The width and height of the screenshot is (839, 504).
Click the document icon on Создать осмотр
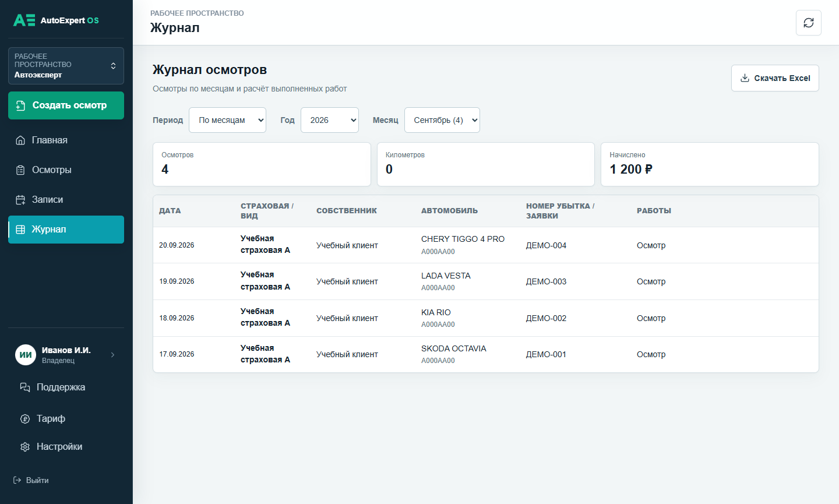(20, 105)
